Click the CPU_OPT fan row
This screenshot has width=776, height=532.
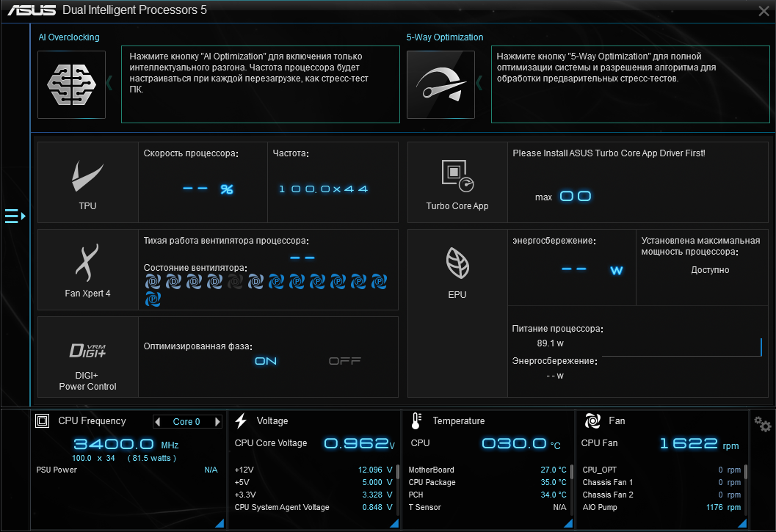coord(661,470)
